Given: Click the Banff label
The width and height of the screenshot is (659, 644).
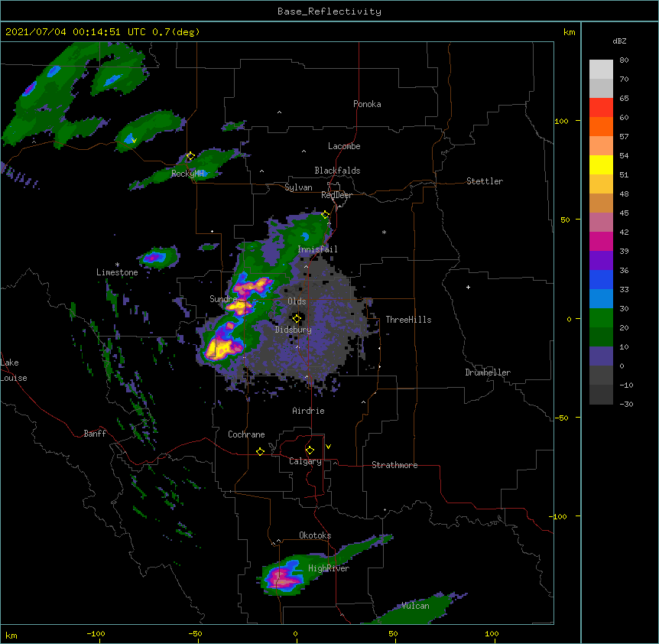Looking at the screenshot, I should click(x=95, y=434).
